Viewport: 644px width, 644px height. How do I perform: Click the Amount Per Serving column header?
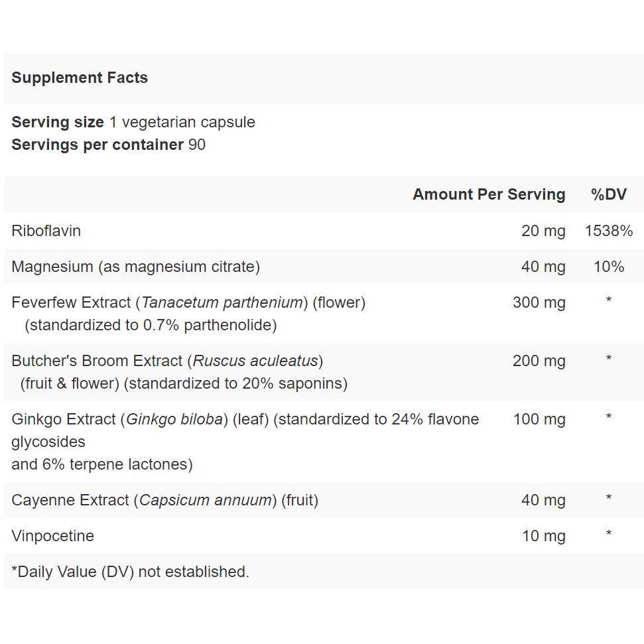[489, 194]
